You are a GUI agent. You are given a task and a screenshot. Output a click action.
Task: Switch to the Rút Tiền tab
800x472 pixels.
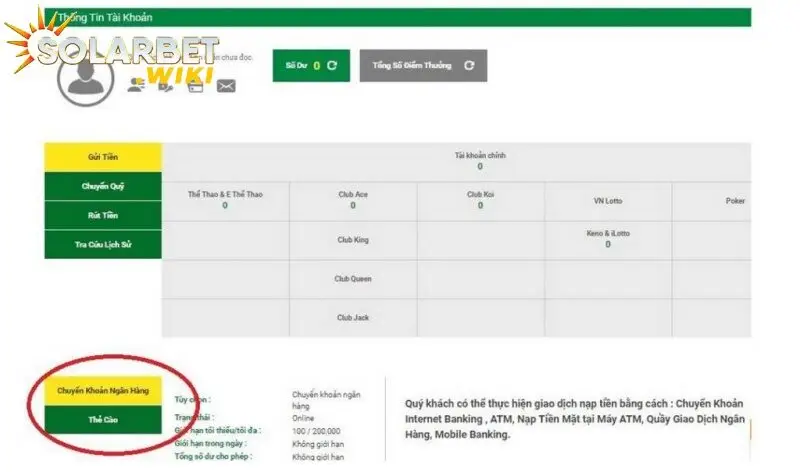click(x=103, y=215)
